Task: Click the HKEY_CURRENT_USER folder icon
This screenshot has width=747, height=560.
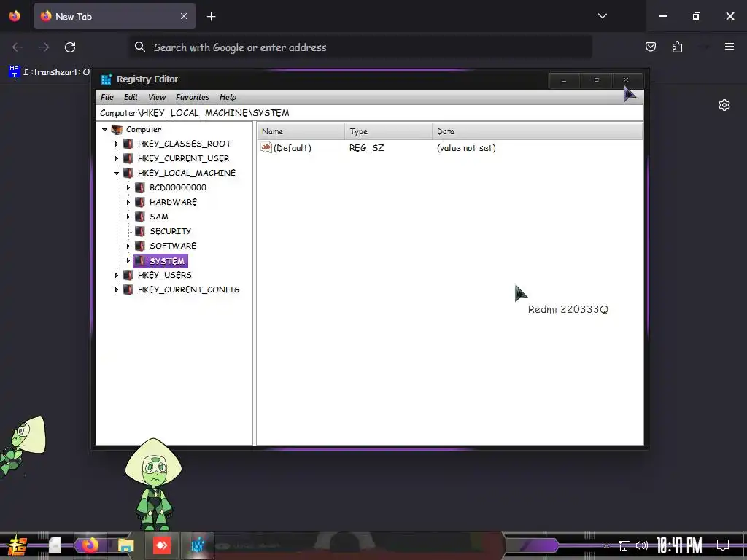Action: pos(128,158)
